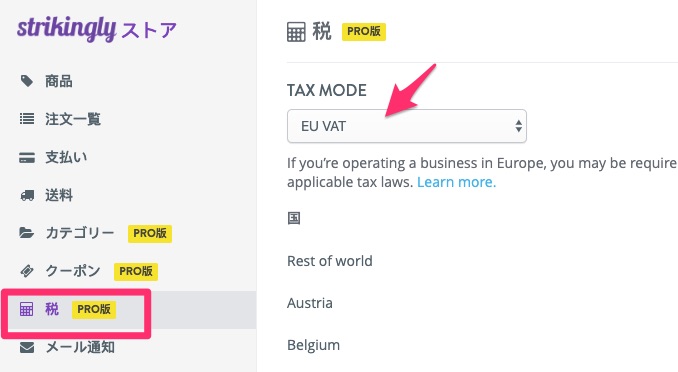The image size is (678, 372).
Task: Click the tax calculator icon in sidebar
Action: coord(26,309)
